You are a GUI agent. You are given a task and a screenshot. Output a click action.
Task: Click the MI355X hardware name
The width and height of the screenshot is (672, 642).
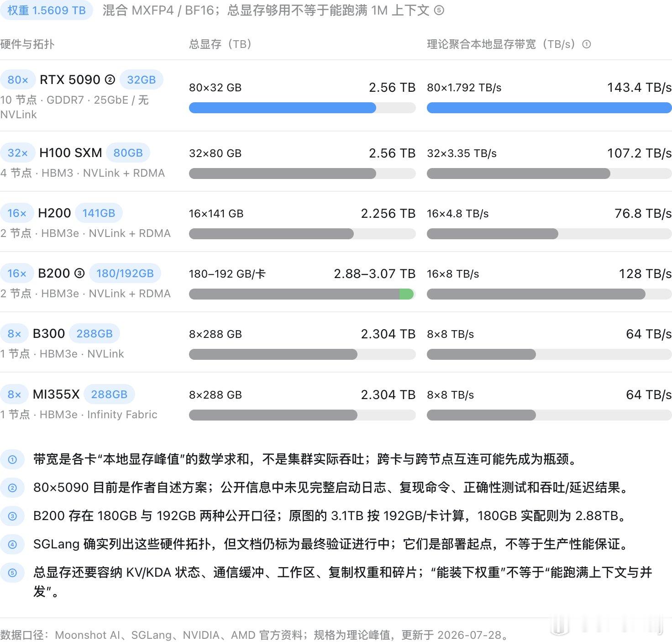pyautogui.click(x=56, y=395)
